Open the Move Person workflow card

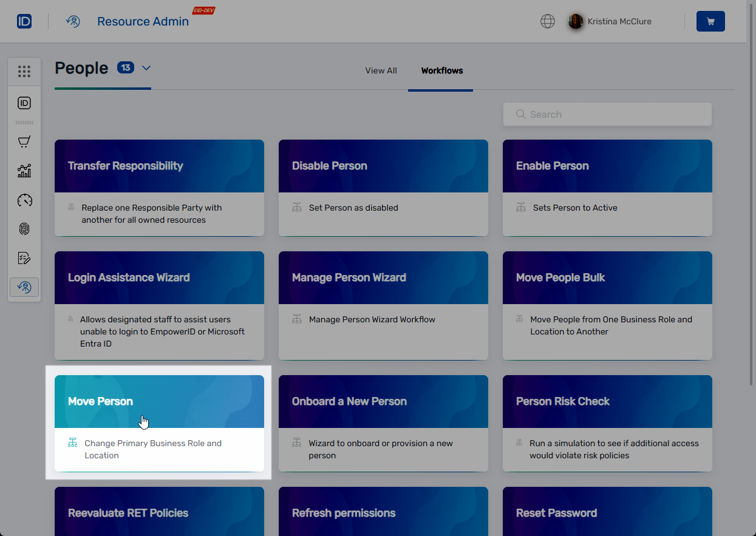(159, 422)
